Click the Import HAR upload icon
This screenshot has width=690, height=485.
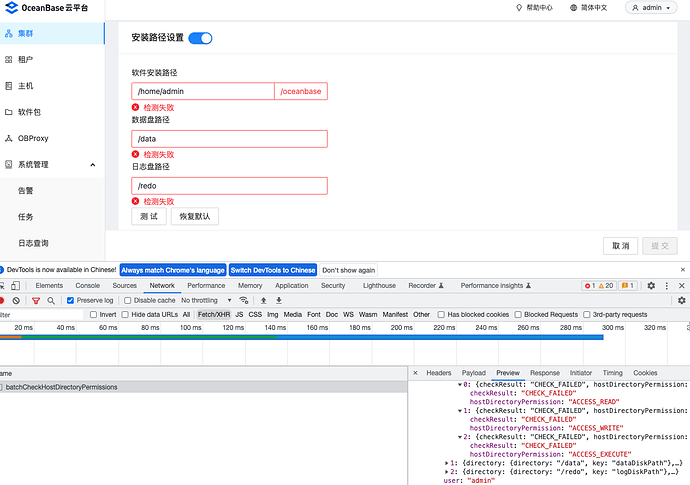pos(264,301)
